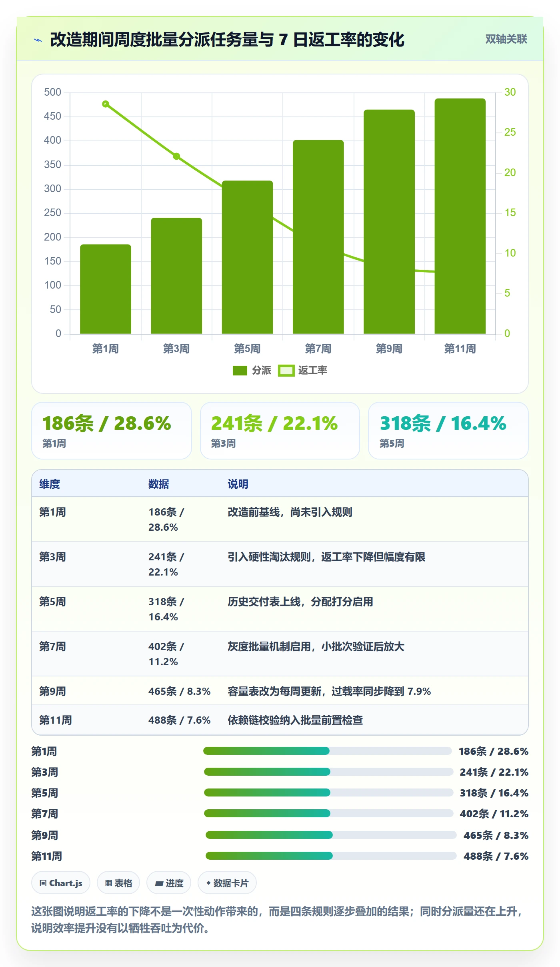Click the Chart.js tag chip
This screenshot has width=560, height=967.
click(61, 883)
